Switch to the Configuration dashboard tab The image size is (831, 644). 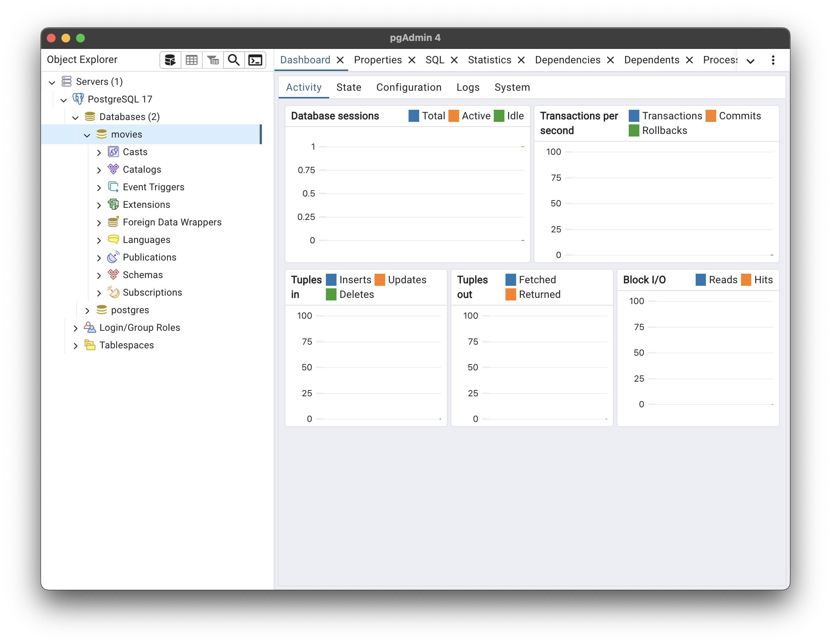[x=409, y=87]
